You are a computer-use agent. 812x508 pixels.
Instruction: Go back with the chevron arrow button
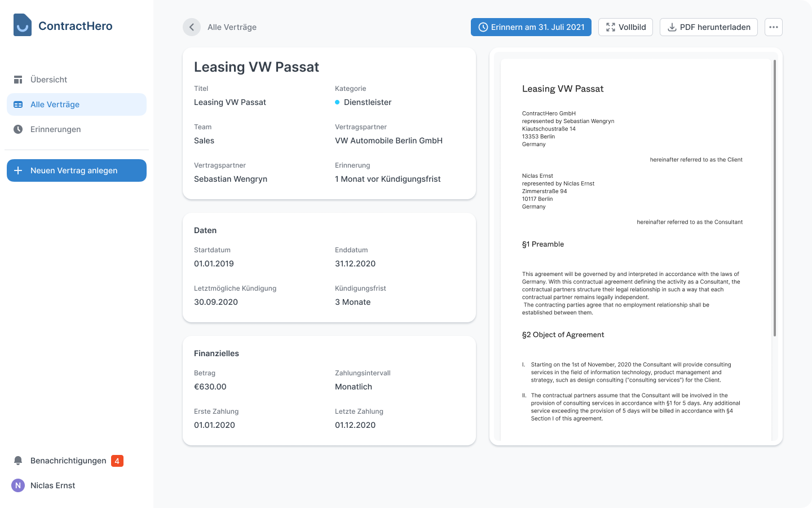tap(192, 27)
